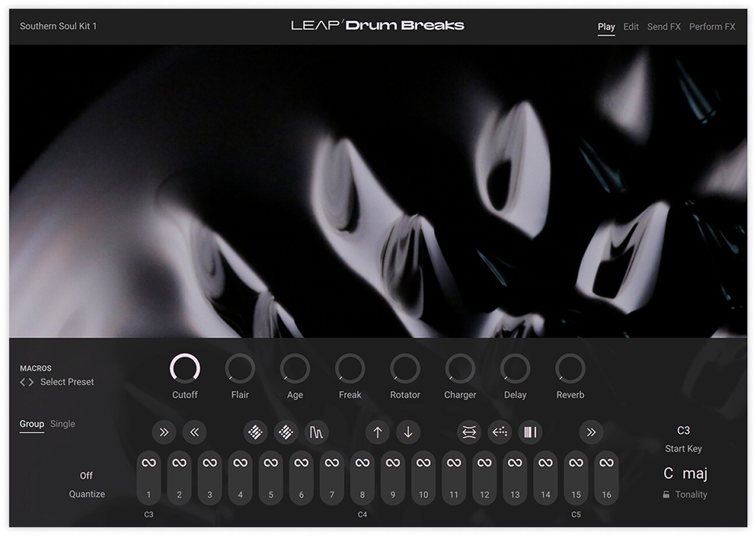Click the maj scale tonality setting
The height and width of the screenshot is (536, 756).
(x=695, y=473)
